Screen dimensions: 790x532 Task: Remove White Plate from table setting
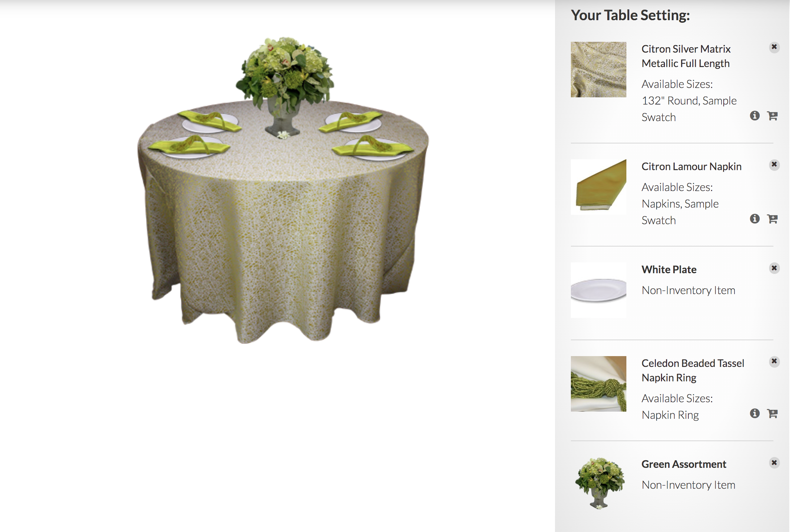[774, 268]
